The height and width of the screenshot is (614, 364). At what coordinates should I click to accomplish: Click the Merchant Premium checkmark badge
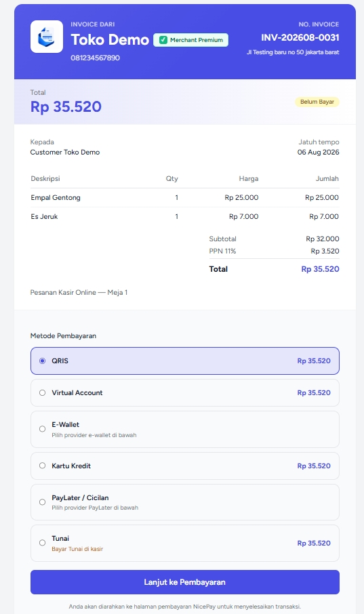coord(191,40)
